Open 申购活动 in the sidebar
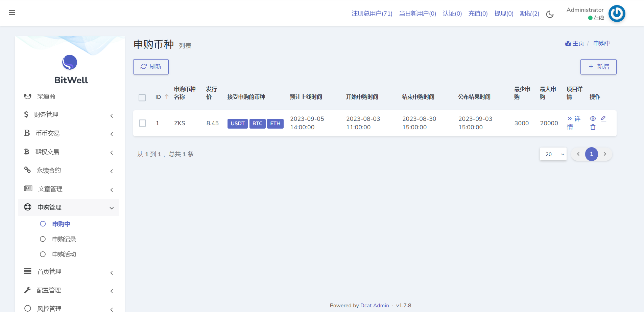Image resolution: width=644 pixels, height=312 pixels. pyautogui.click(x=64, y=254)
